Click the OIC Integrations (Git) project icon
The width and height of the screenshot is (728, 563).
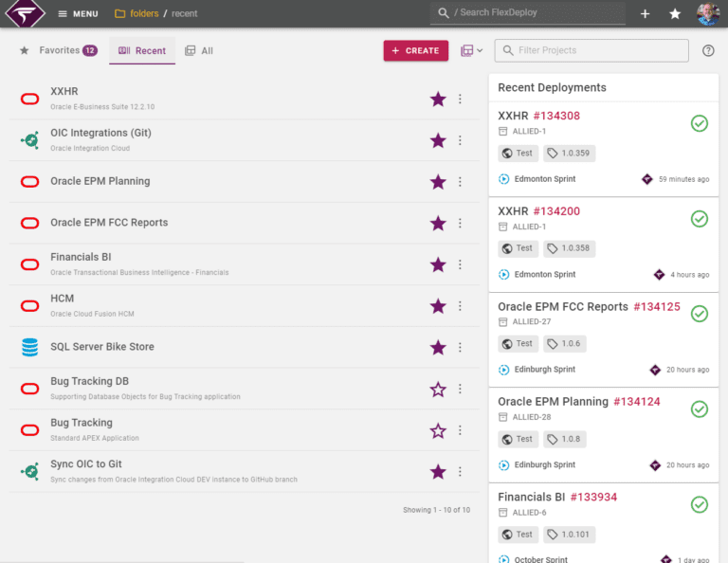[x=29, y=140]
